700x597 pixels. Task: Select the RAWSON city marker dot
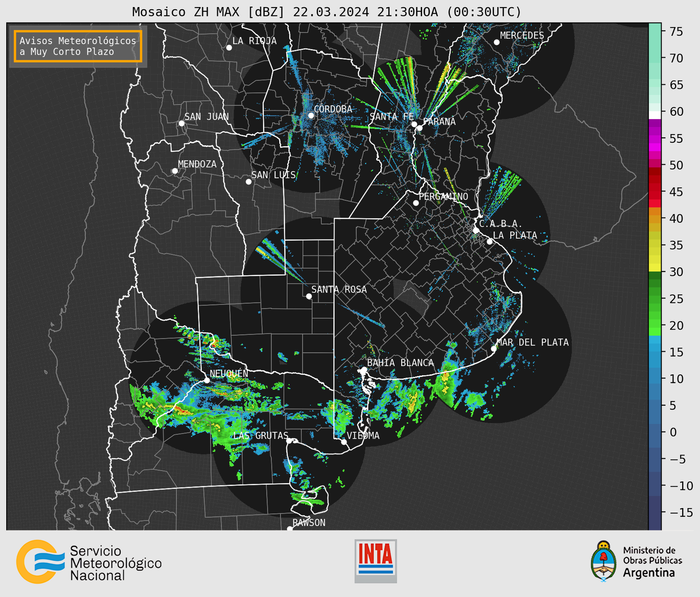290,529
